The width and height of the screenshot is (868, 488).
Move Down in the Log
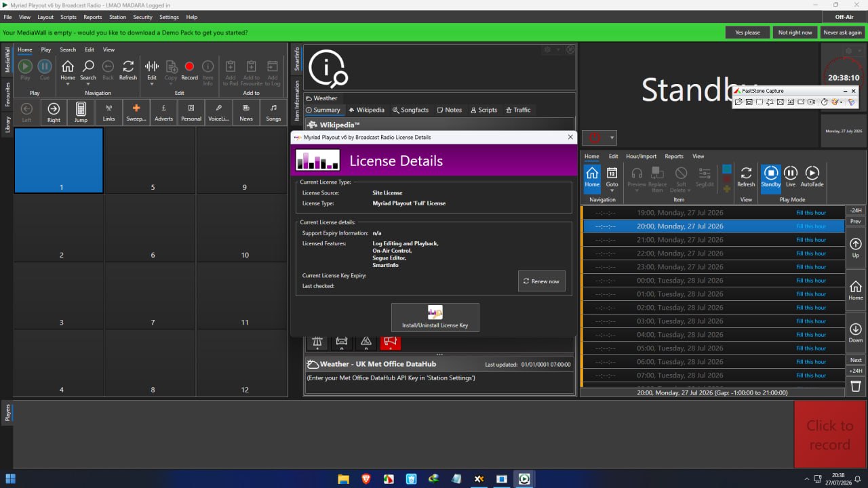(x=856, y=333)
